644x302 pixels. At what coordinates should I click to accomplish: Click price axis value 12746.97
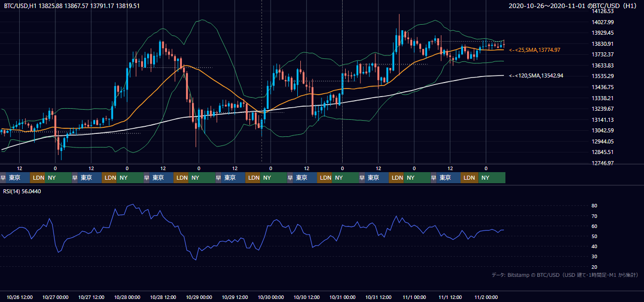coord(603,163)
